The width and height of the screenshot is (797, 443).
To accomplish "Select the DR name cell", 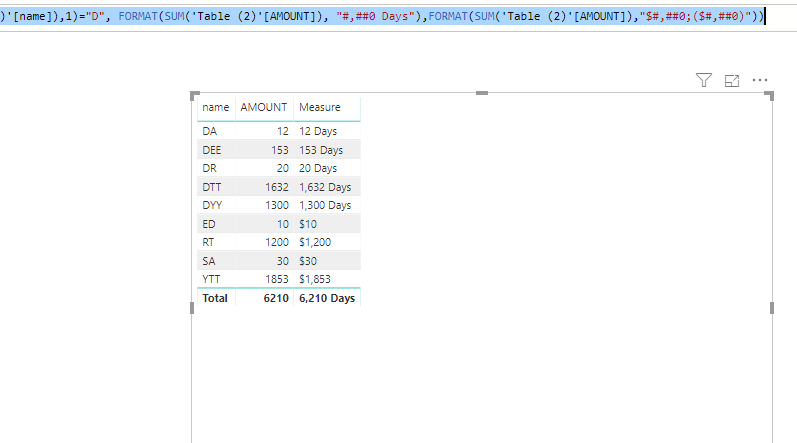I will pyautogui.click(x=209, y=168).
